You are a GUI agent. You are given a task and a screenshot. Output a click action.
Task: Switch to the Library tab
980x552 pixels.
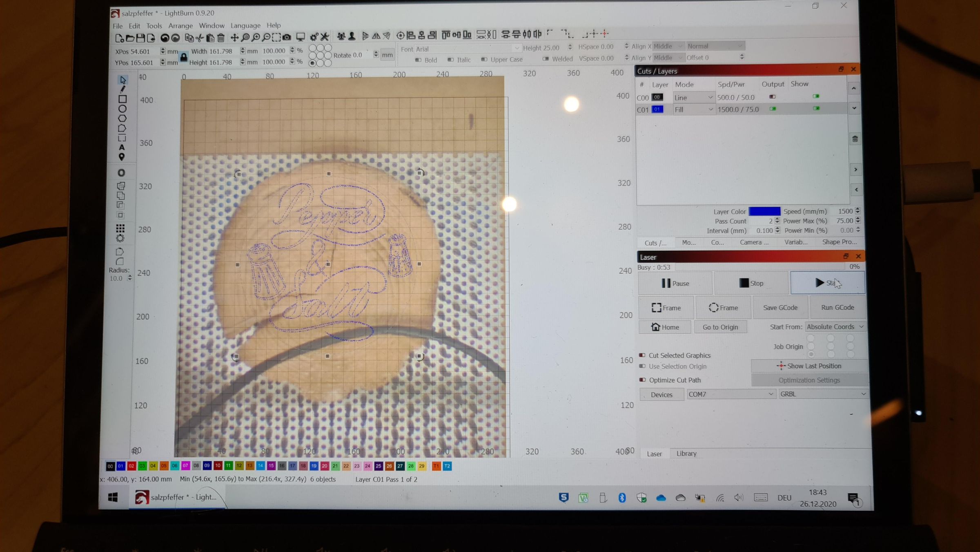pyautogui.click(x=686, y=454)
